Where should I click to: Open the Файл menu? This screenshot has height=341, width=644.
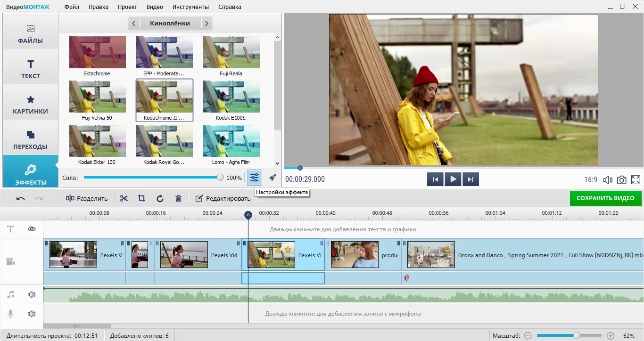coord(72,7)
